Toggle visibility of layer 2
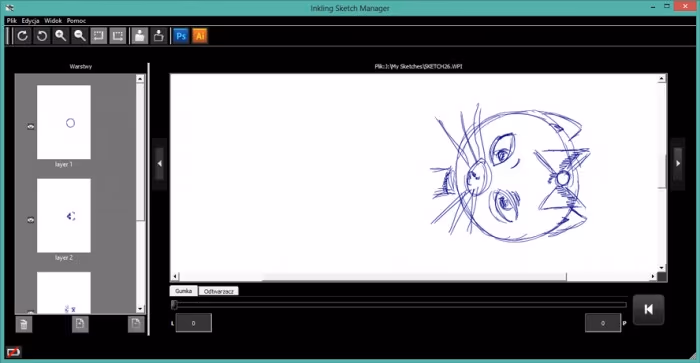Viewport: 700px width, 363px height. [x=31, y=220]
